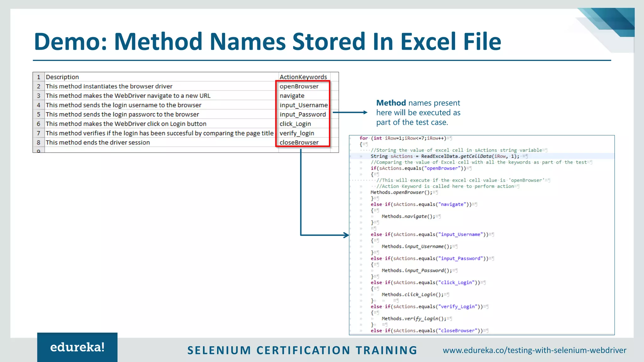This screenshot has width=644, height=362.
Task: Select 'else if(sActions.equals("verify_Login"))' line
Action: (427, 306)
